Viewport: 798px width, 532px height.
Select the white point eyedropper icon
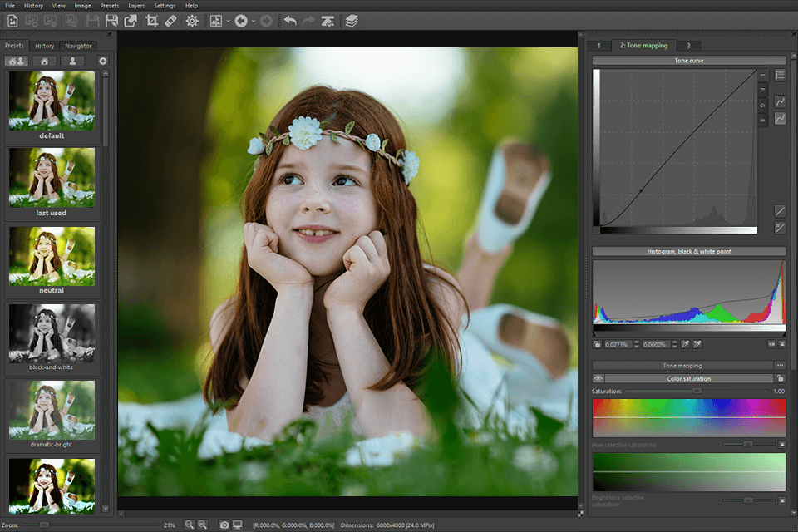(x=697, y=343)
